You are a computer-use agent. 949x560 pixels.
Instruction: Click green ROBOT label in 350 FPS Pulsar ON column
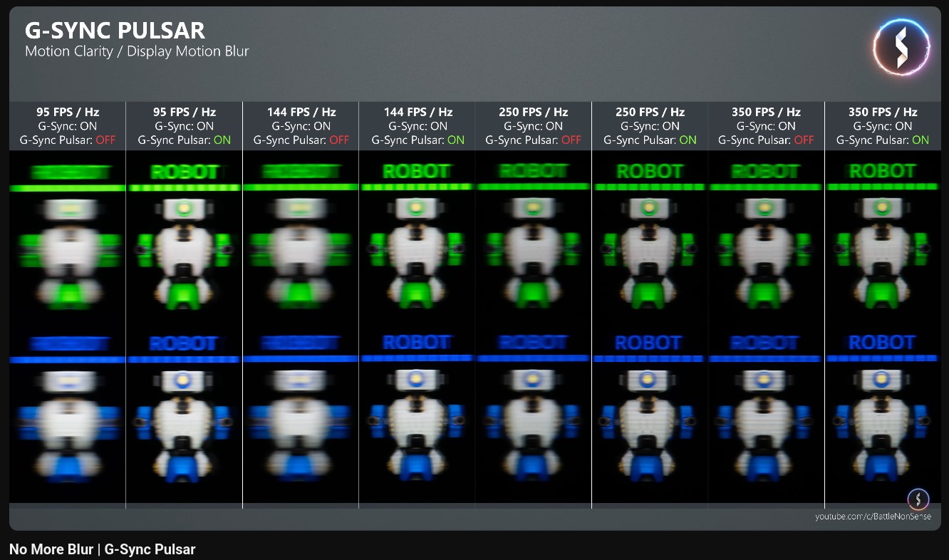click(x=883, y=171)
